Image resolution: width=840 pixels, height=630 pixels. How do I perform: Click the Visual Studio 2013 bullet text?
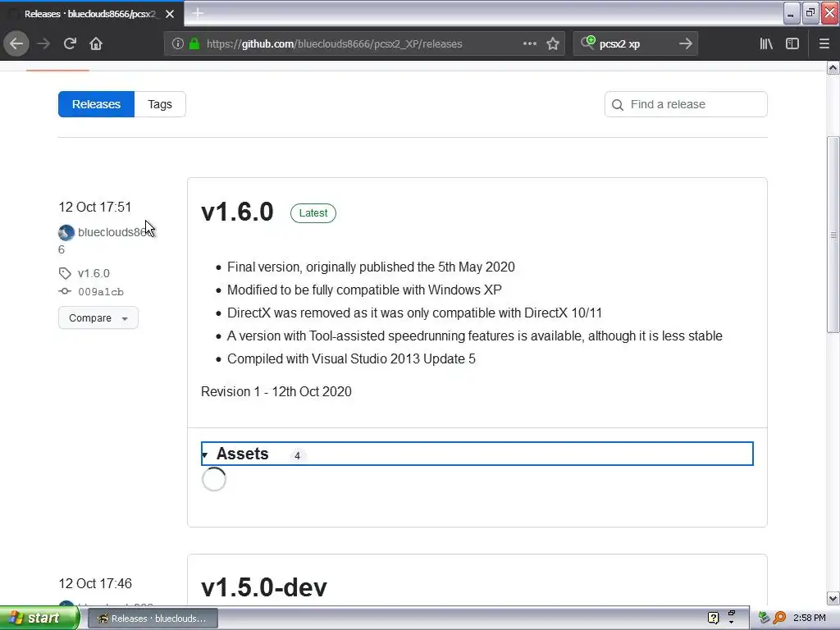(x=351, y=359)
